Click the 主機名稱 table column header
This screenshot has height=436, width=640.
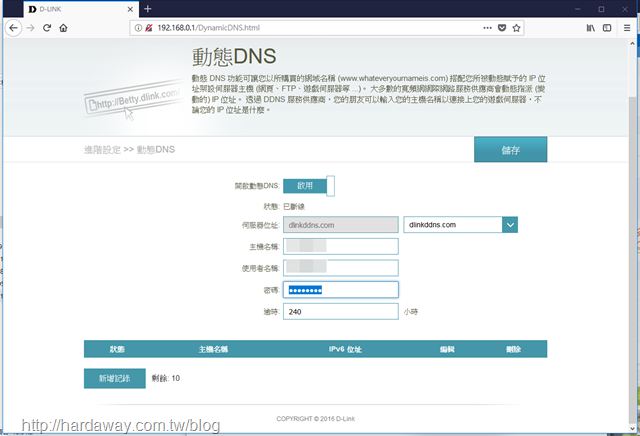(213, 349)
